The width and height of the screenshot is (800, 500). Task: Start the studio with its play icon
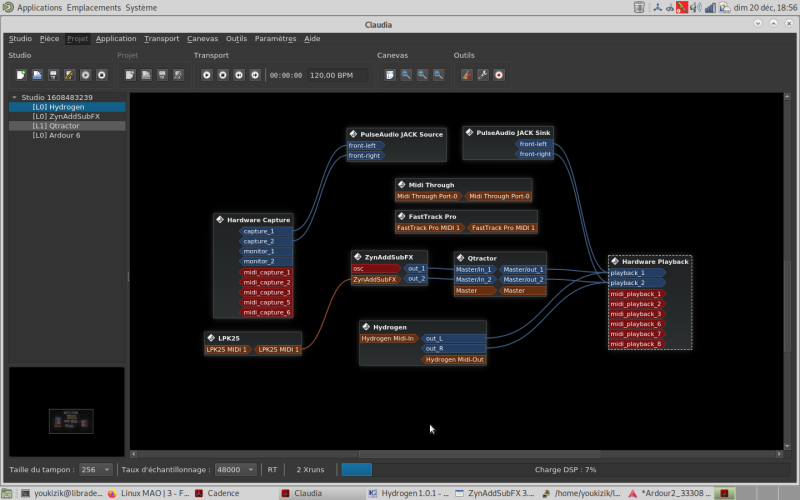pyautogui.click(x=85, y=75)
